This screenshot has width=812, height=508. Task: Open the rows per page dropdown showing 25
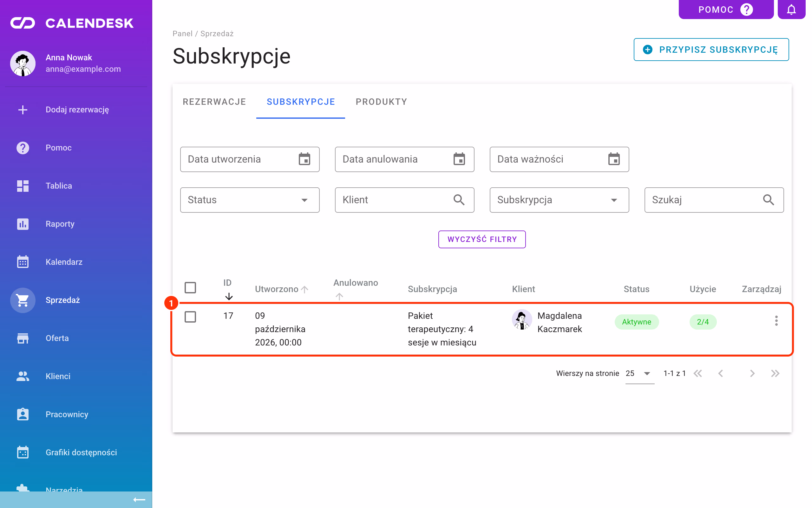[x=639, y=373]
